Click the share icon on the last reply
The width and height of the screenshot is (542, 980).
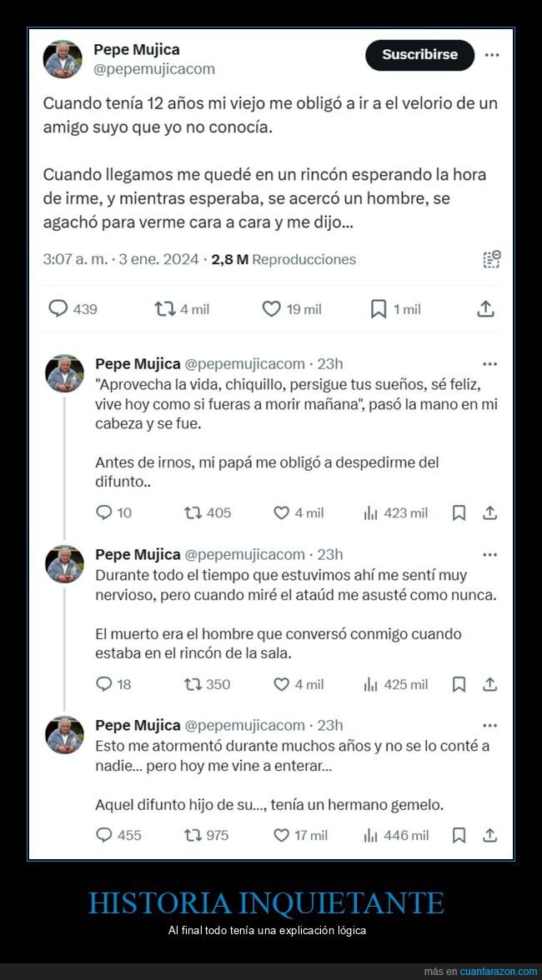tap(488, 835)
